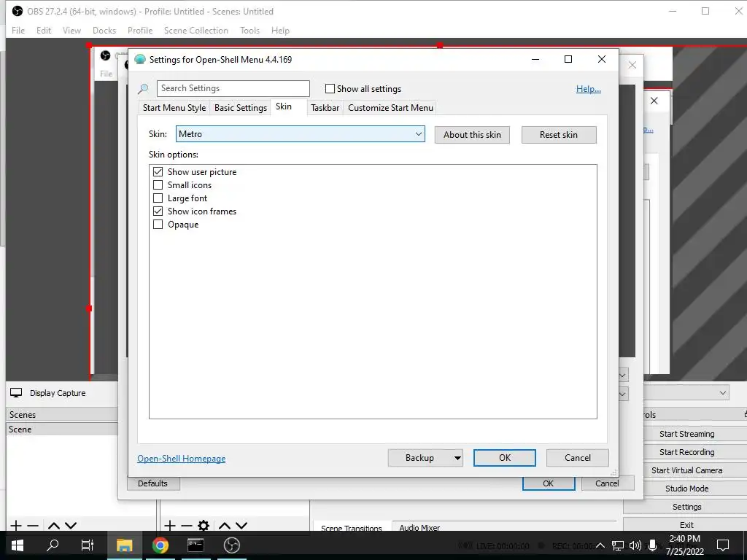This screenshot has height=560, width=747.
Task: Move source down arrow in Sources panel
Action: click(x=241, y=526)
